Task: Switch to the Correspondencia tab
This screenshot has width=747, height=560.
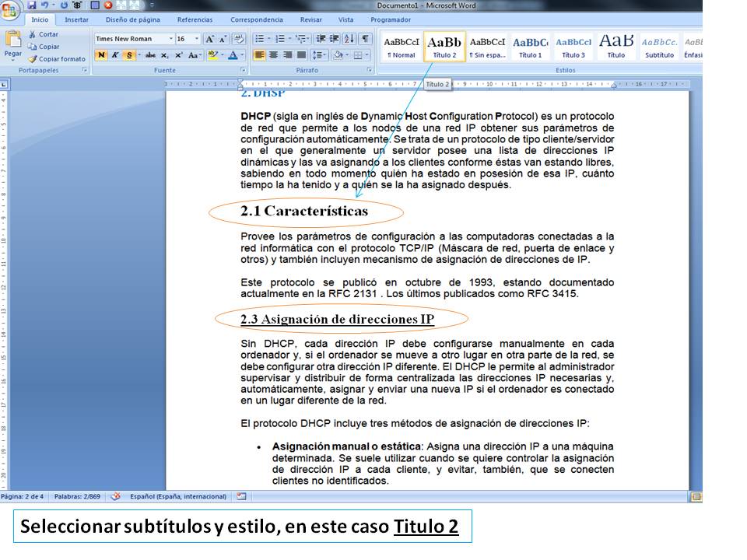Action: coord(257,19)
